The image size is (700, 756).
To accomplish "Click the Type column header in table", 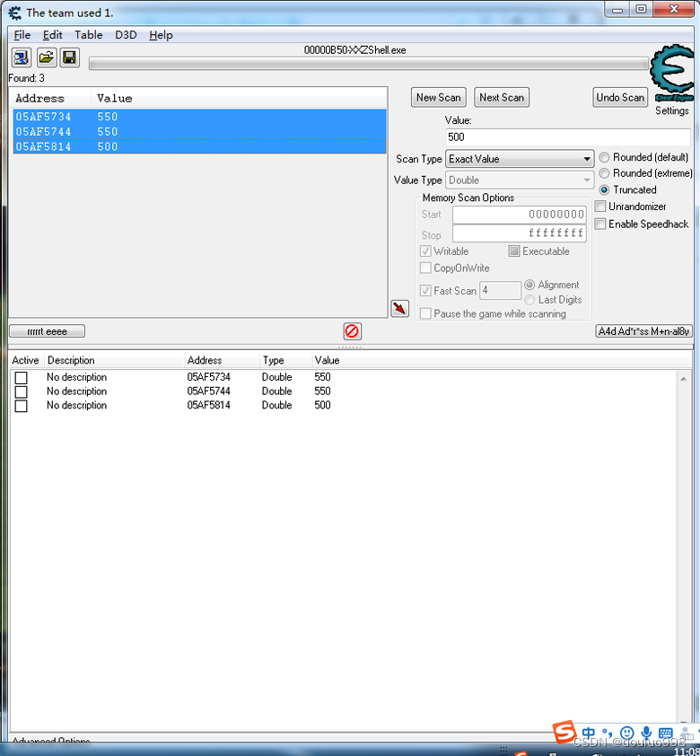I will pyautogui.click(x=285, y=360).
